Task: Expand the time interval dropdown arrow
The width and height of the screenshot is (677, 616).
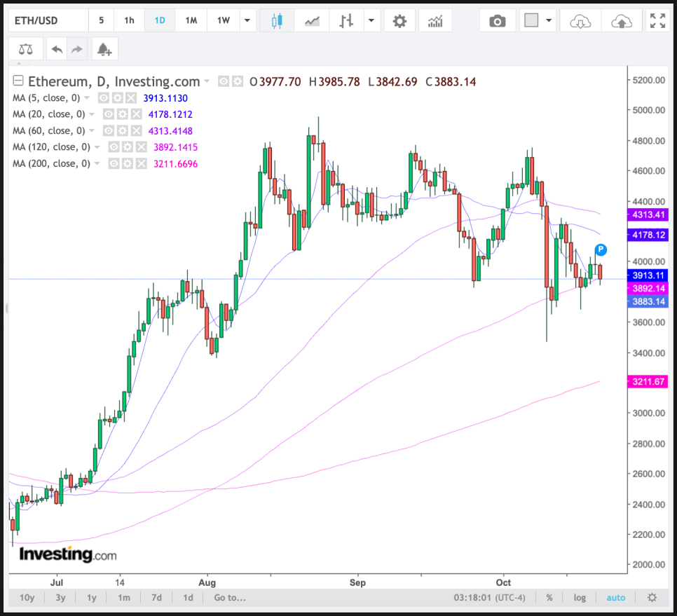Action: 246,21
